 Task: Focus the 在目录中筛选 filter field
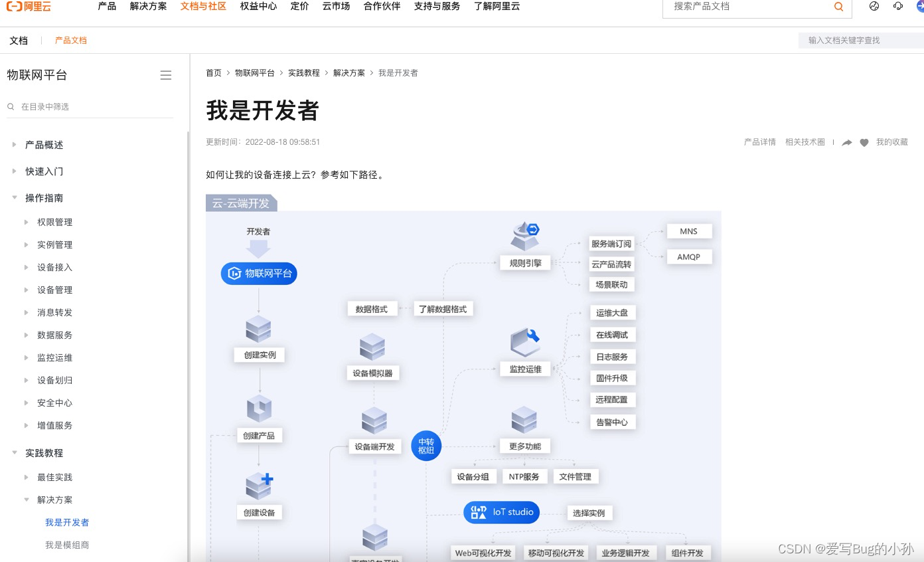point(90,106)
